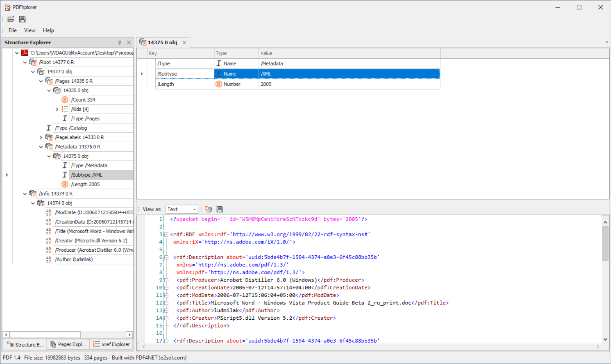Collapse XML fold at line 3
Viewport: 611px width, 364px height.
pos(166,235)
